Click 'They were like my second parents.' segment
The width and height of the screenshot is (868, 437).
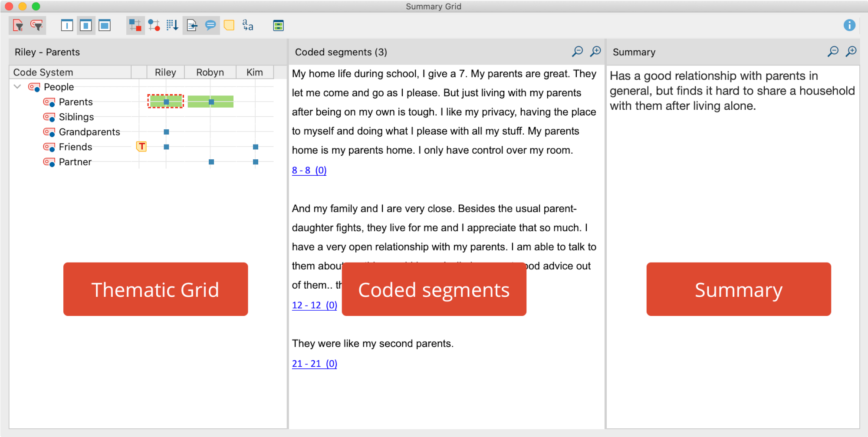click(x=372, y=344)
